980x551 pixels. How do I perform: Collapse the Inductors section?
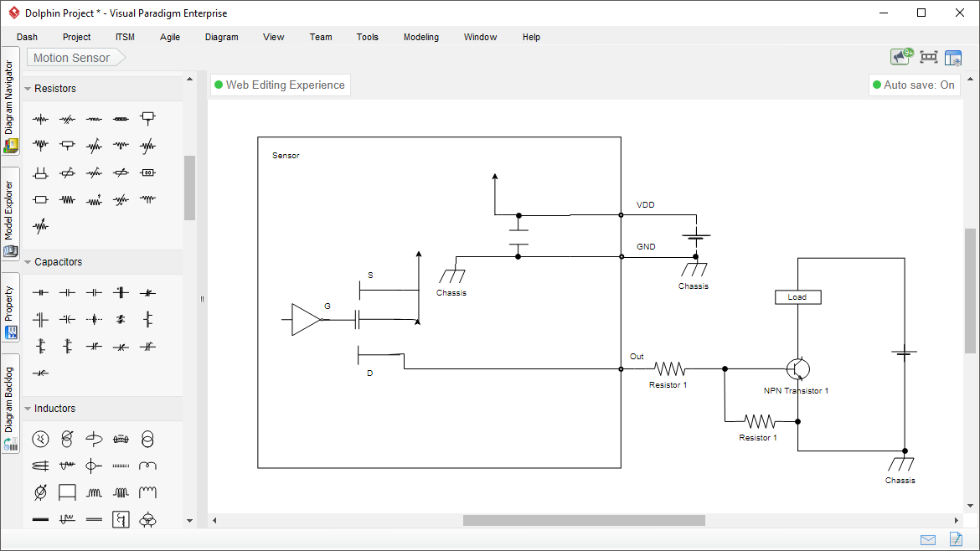(x=29, y=408)
